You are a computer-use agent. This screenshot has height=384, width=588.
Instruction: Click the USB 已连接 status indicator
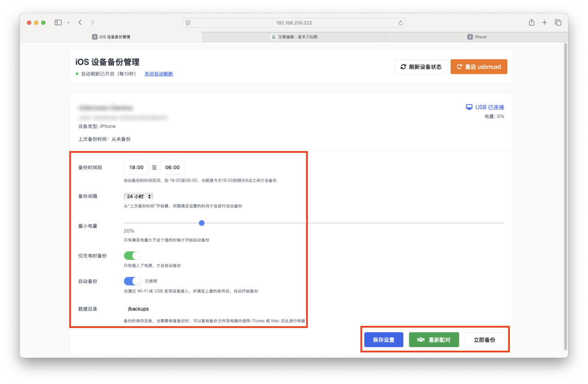coord(485,107)
